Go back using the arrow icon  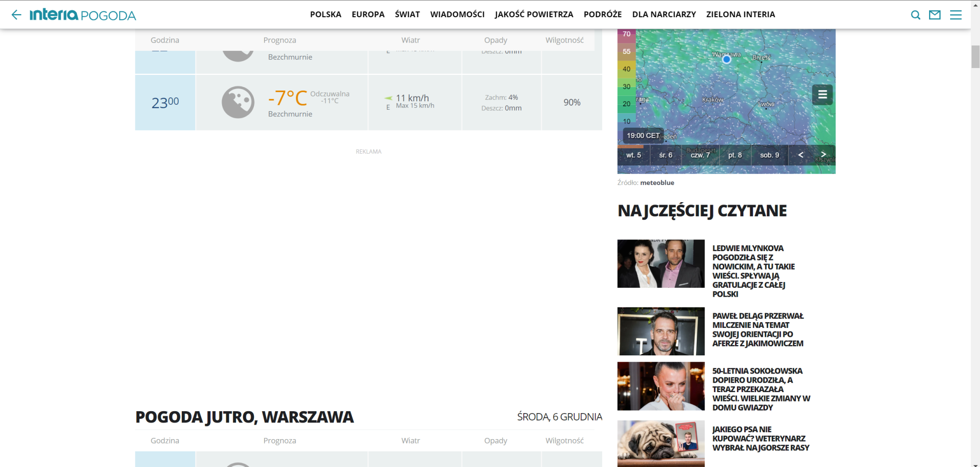[x=16, y=14]
